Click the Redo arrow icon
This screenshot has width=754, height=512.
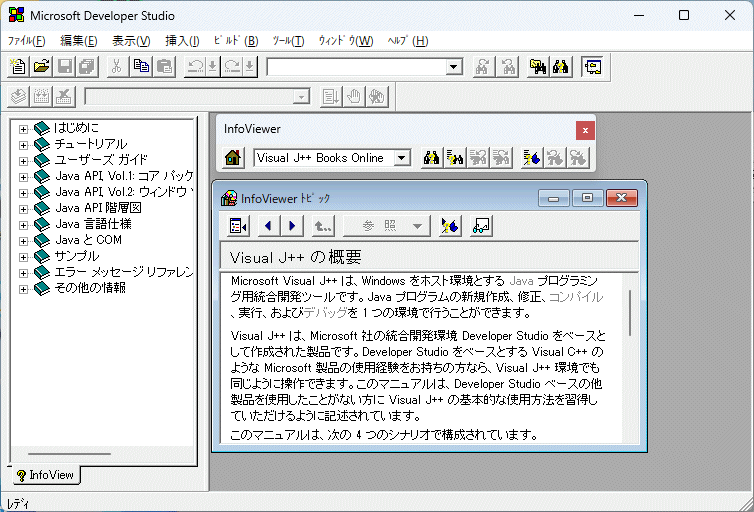pos(232,66)
